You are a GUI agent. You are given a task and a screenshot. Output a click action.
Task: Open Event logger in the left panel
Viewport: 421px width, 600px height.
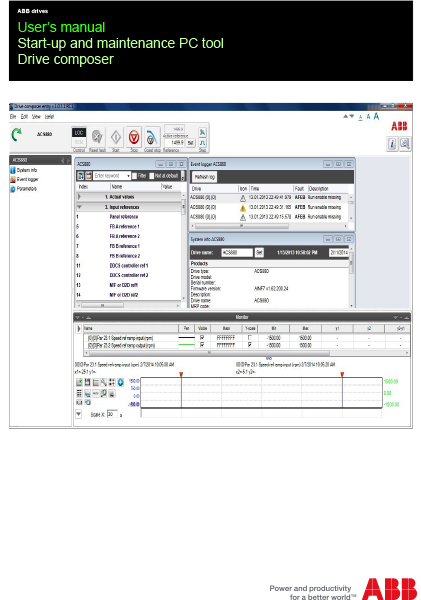(x=24, y=179)
